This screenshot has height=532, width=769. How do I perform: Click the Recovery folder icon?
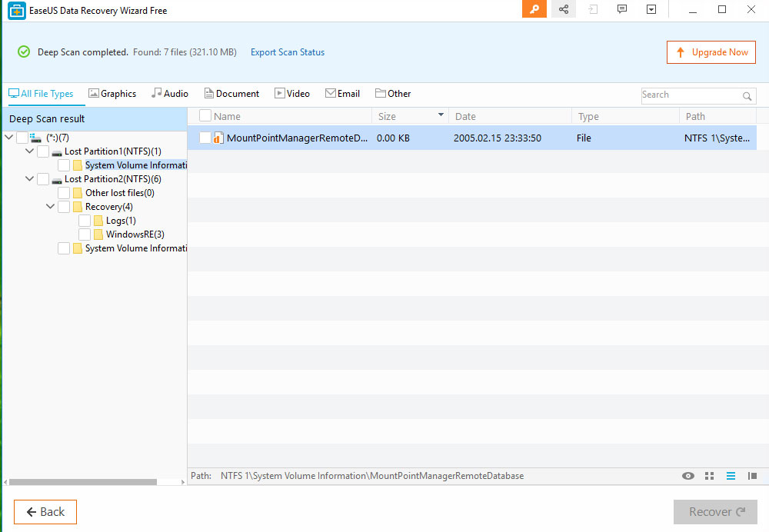tap(78, 207)
